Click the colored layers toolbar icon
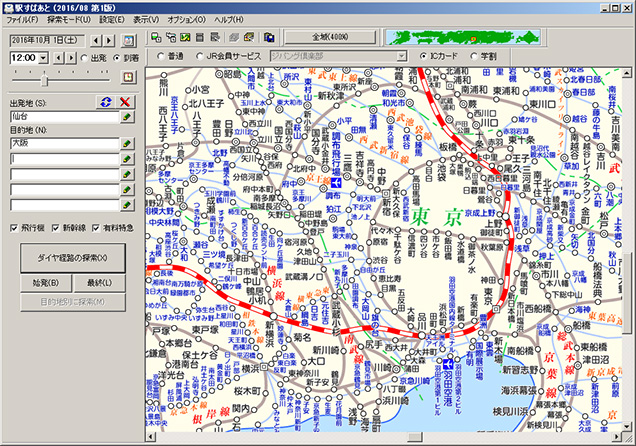636x446 pixels. 249,37
